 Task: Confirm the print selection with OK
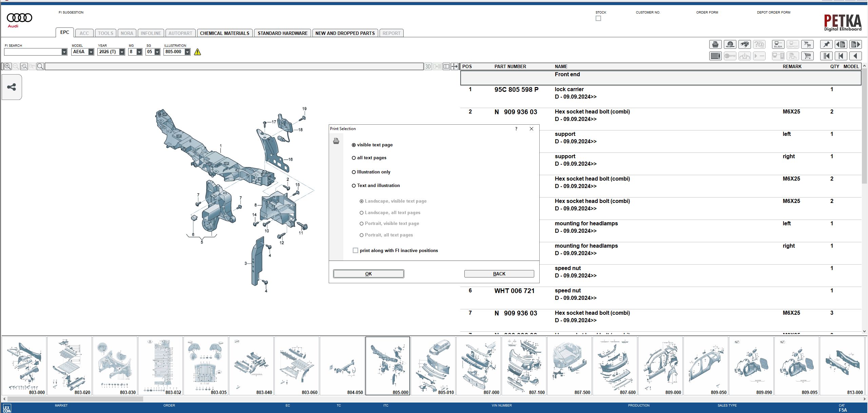tap(368, 274)
